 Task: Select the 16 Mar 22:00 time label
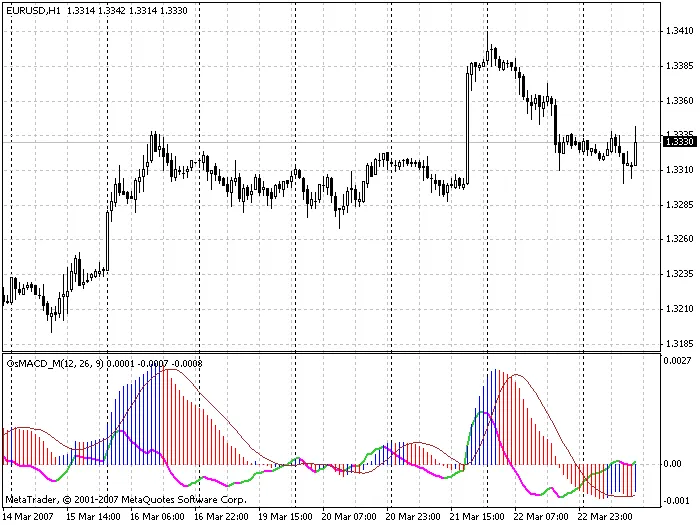click(x=220, y=517)
